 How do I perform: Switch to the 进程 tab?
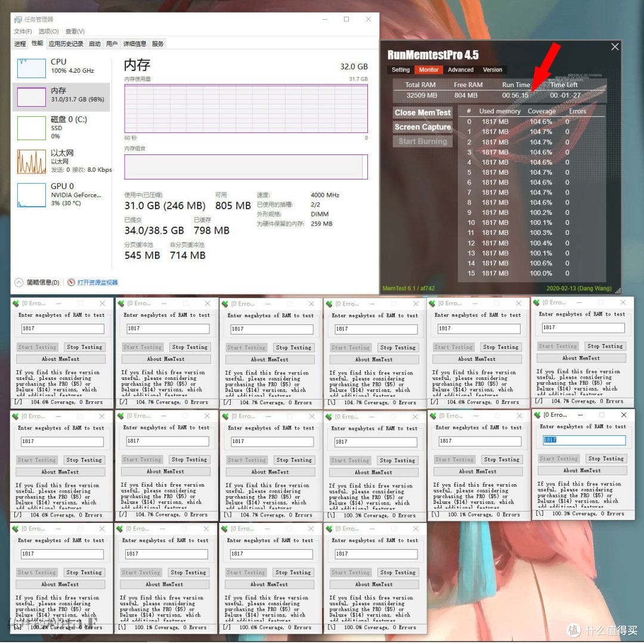[x=20, y=44]
